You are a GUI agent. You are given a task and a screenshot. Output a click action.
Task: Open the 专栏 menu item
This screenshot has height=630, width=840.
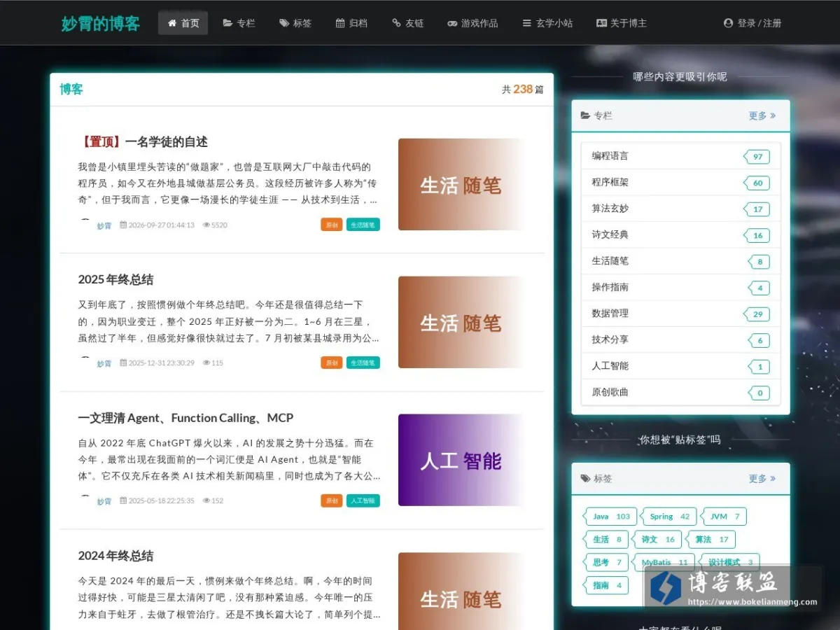pos(239,23)
